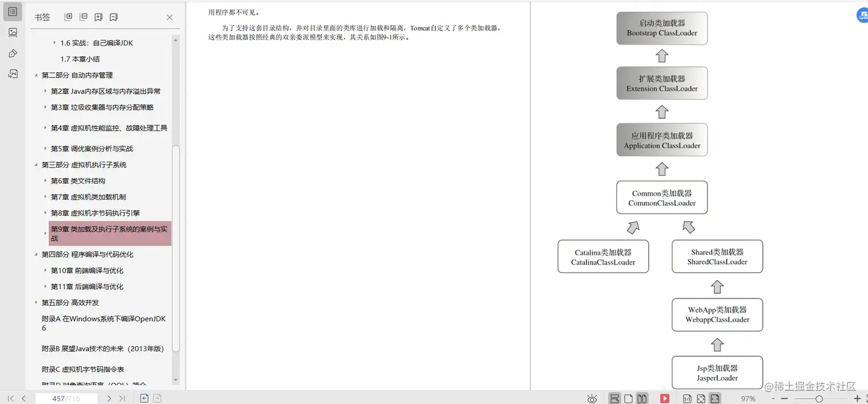Open 附录B 展望Java技术的未来
Screen dimensions: 868x404
[x=103, y=348]
